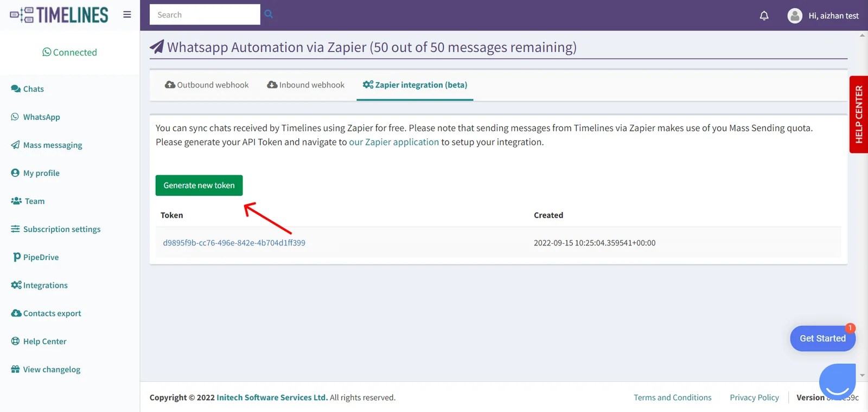The width and height of the screenshot is (868, 412).
Task: Switch to Outbound webhook tab
Action: coord(207,85)
